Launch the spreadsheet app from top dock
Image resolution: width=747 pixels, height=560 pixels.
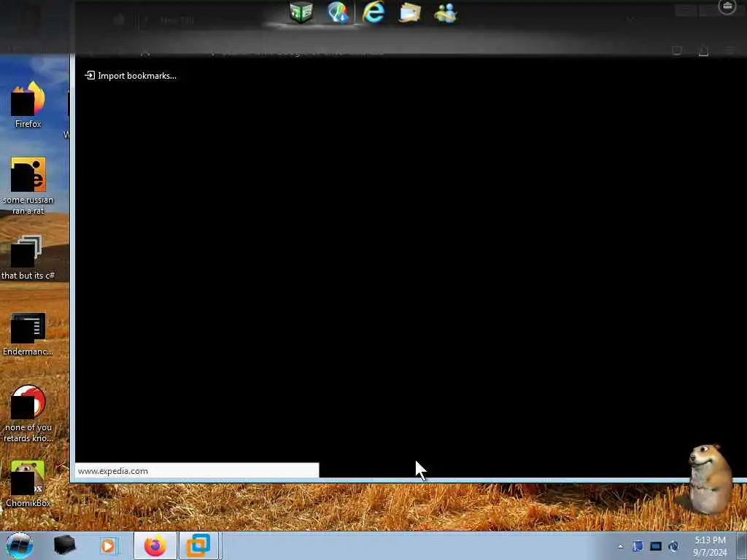click(x=301, y=12)
